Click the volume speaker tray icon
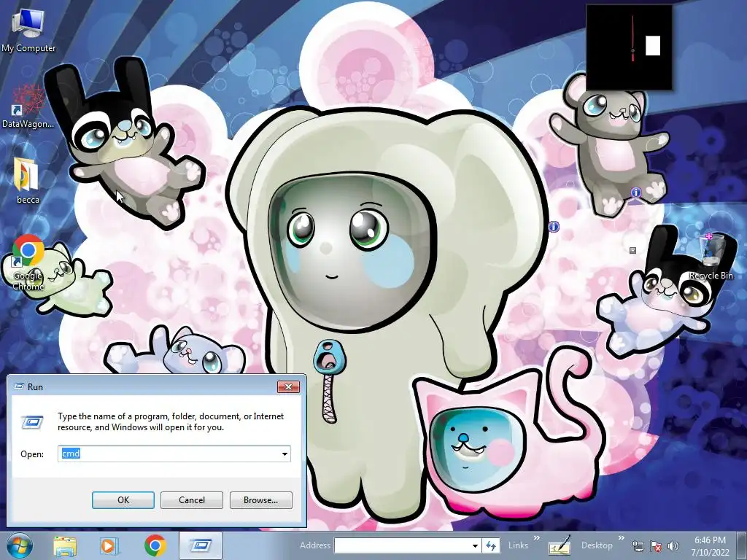 click(673, 546)
